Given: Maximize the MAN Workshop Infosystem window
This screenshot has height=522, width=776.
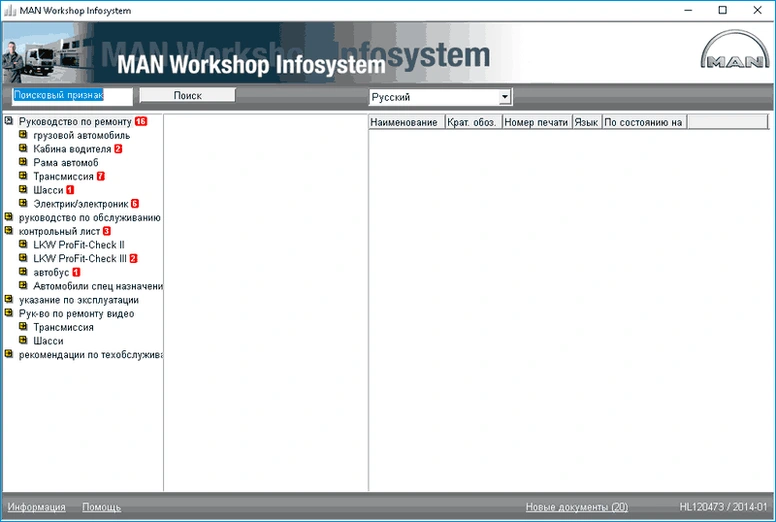Looking at the screenshot, I should click(723, 10).
